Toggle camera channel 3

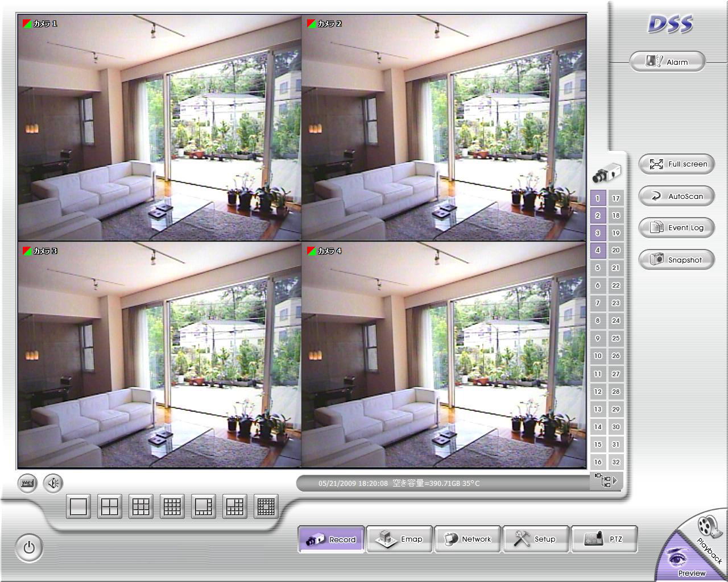tap(598, 233)
